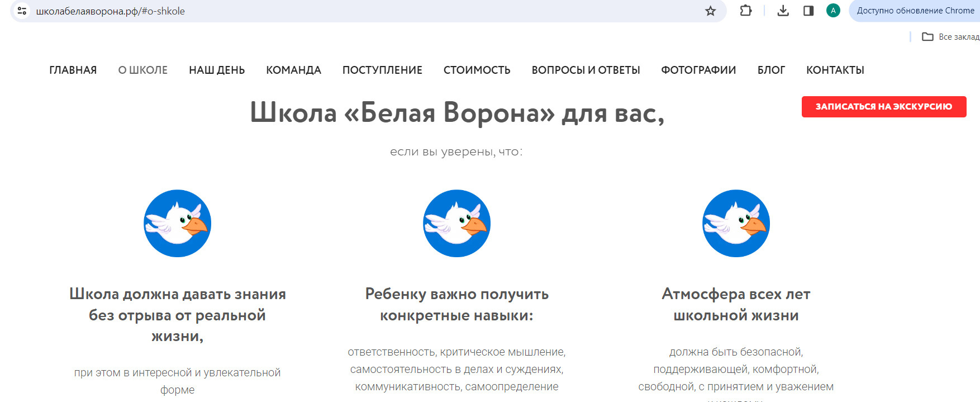This screenshot has height=402, width=980.
Task: Click the site info icon in address bar
Action: [22, 11]
